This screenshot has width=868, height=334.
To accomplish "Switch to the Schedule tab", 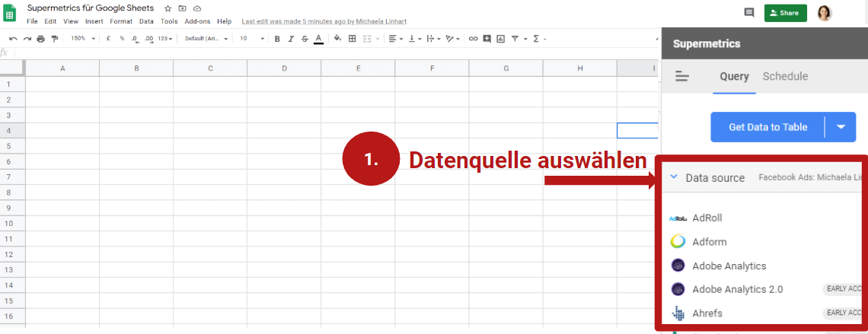I will (785, 77).
